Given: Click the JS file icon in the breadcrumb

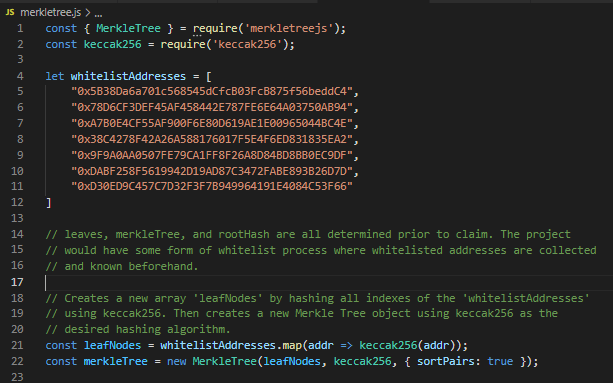Looking at the screenshot, I should (x=10, y=12).
